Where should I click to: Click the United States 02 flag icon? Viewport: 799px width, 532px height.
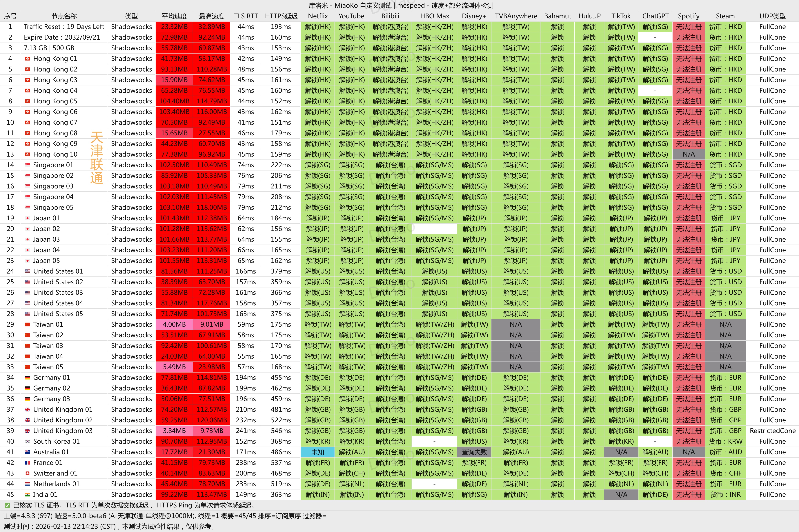[x=28, y=282]
